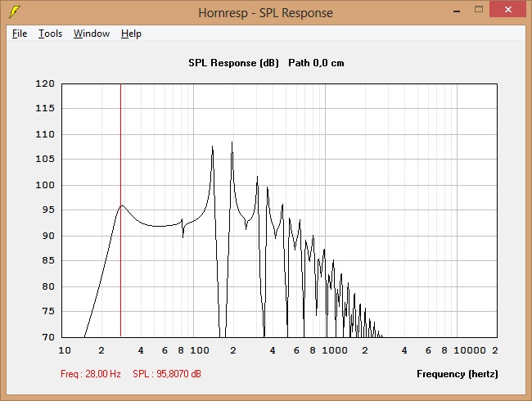Open the Tools menu
The height and width of the screenshot is (401, 532).
50,34
